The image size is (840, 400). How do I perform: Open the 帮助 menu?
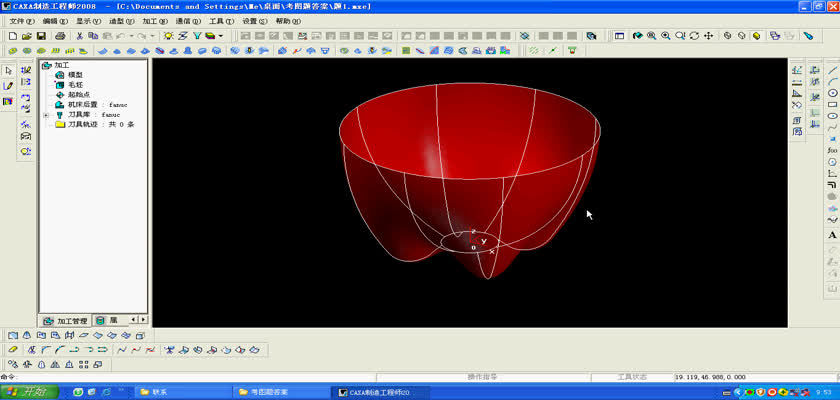(287, 21)
